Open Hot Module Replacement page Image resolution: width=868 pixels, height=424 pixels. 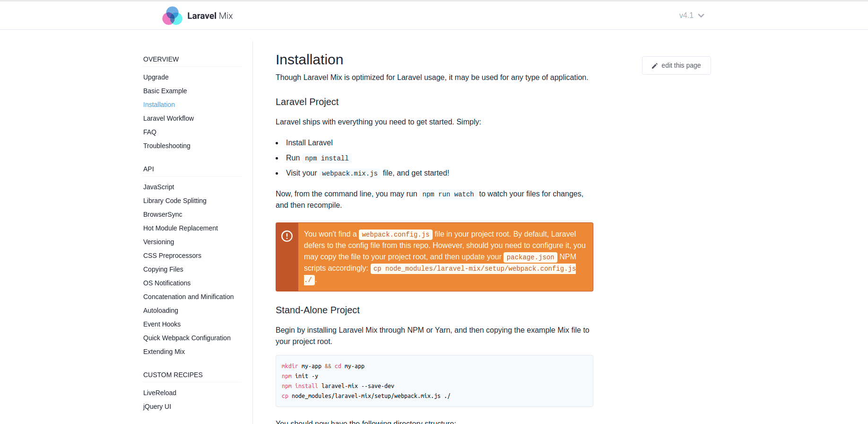[181, 228]
